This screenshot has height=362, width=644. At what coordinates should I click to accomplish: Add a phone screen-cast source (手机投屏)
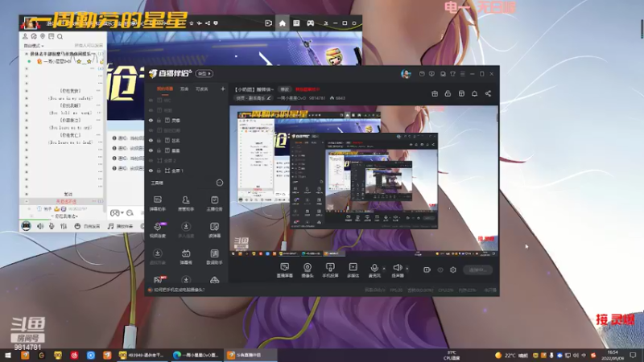pyautogui.click(x=330, y=270)
